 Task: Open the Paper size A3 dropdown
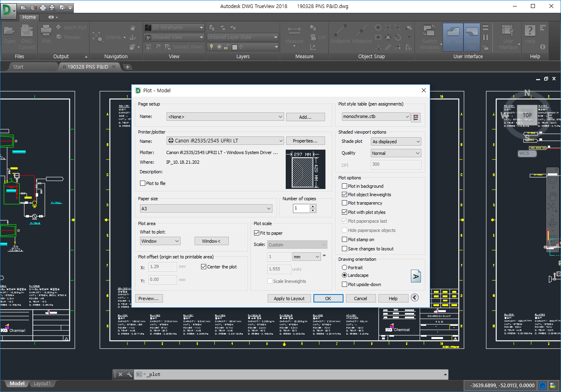[x=206, y=209]
